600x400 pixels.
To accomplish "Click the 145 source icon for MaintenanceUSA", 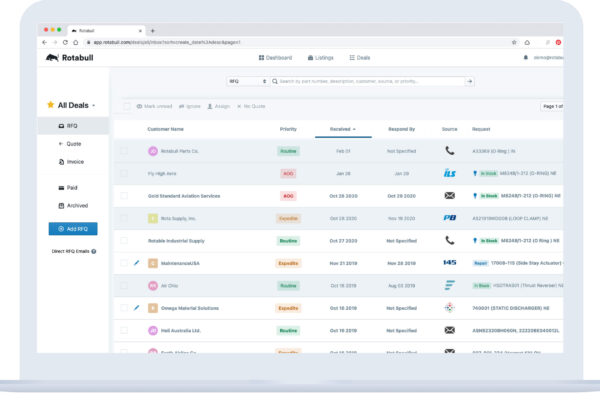I will coord(449,263).
